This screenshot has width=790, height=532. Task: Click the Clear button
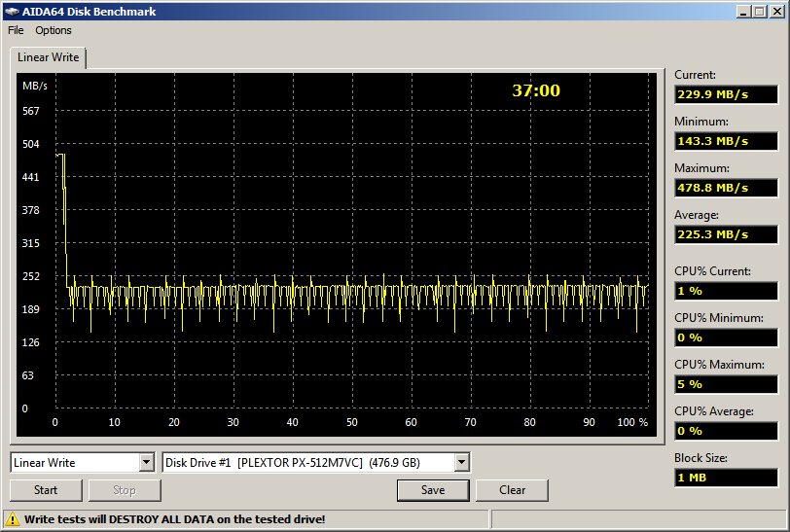[x=513, y=490]
